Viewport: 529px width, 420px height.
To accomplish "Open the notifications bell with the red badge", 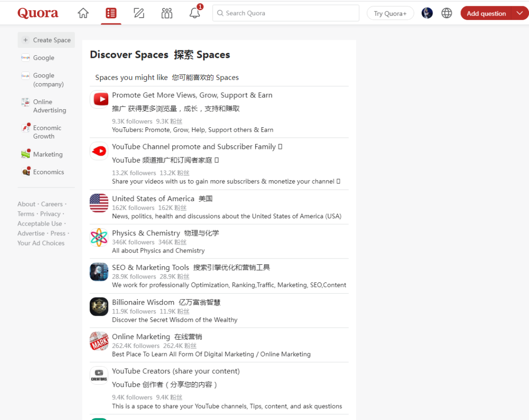I will pyautogui.click(x=194, y=13).
